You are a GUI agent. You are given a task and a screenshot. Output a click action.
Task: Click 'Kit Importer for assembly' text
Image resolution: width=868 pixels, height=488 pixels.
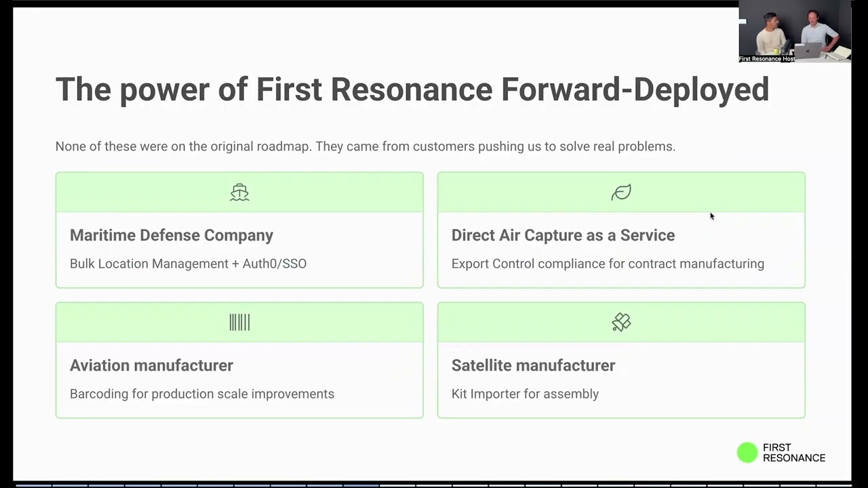[x=525, y=394]
